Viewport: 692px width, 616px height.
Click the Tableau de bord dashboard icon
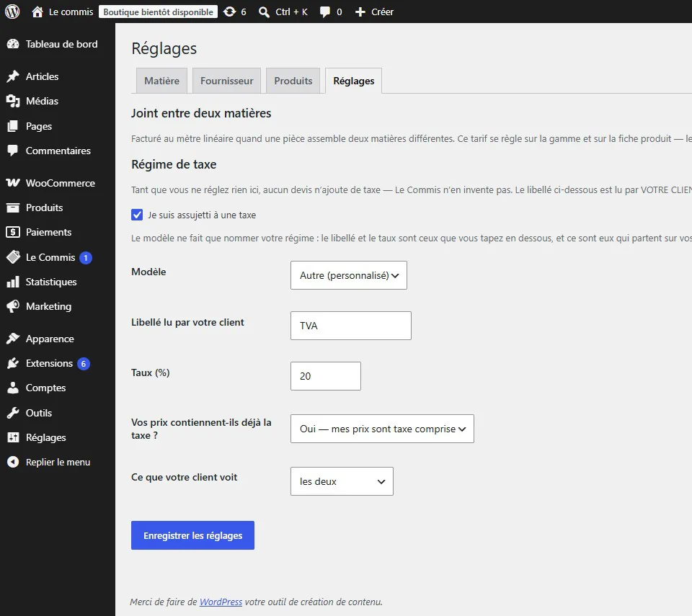13,44
